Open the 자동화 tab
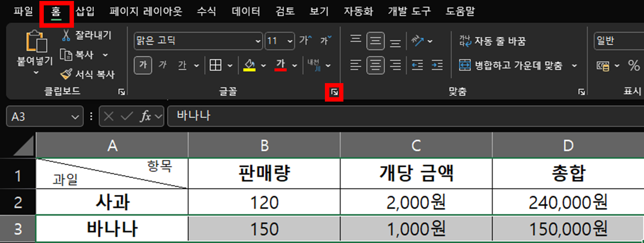 [x=358, y=11]
